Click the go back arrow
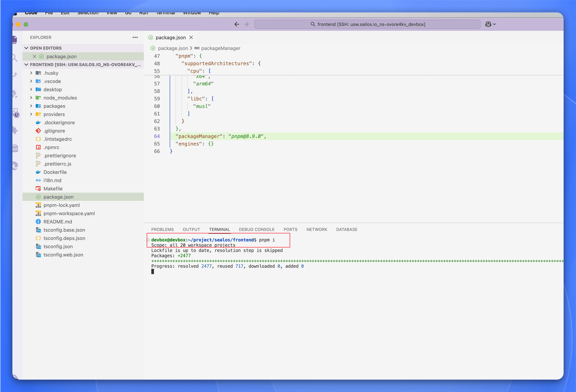 tap(237, 24)
